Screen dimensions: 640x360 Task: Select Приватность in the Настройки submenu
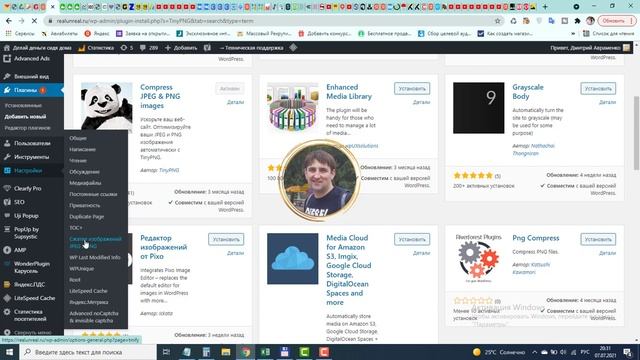point(85,206)
